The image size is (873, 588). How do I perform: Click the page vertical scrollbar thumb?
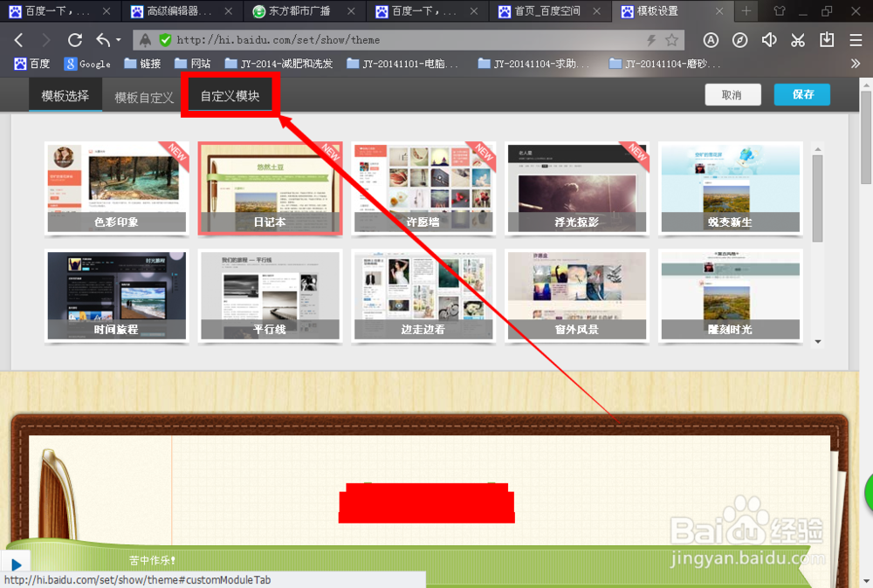[866, 137]
